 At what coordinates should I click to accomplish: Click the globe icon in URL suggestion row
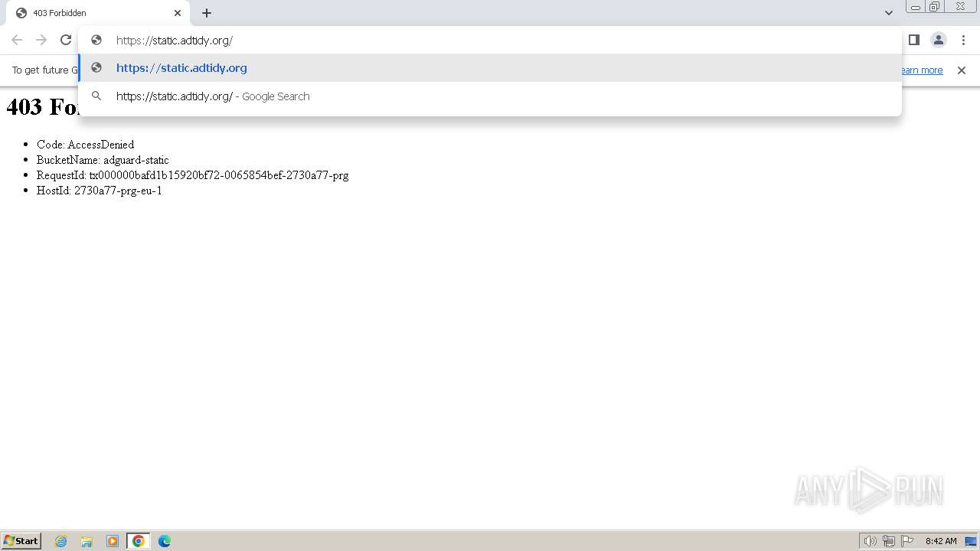[x=96, y=67]
